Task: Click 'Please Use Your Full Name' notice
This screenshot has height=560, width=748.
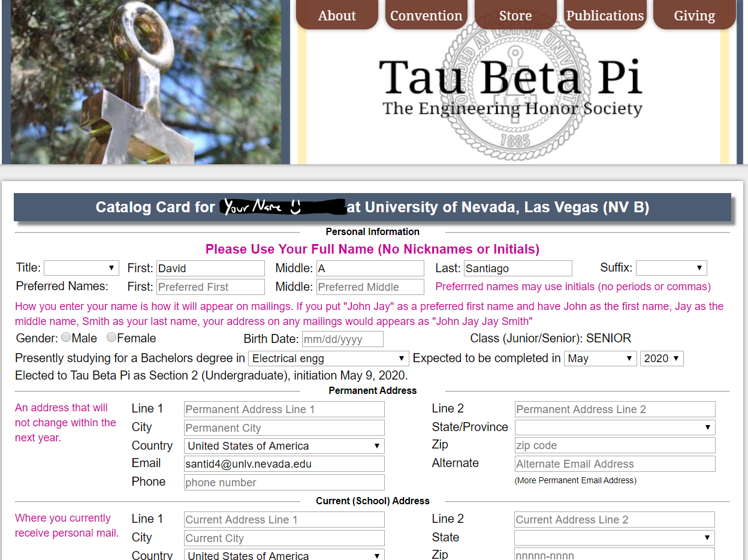Action: tap(372, 249)
